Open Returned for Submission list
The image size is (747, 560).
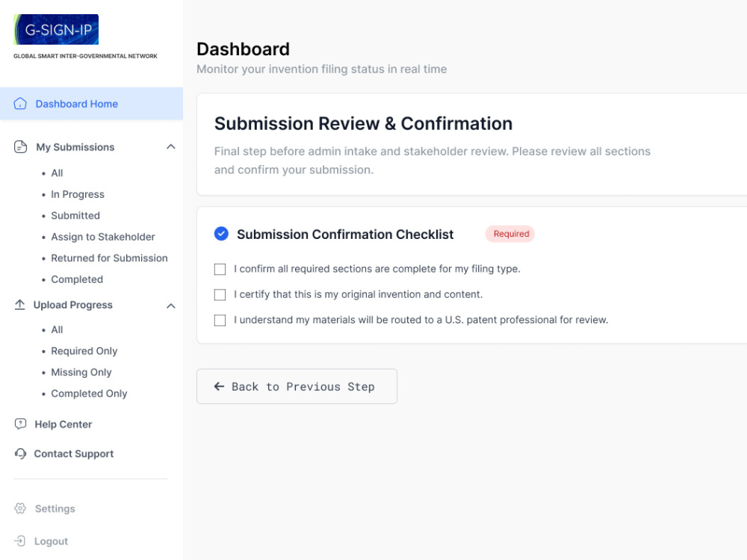[109, 258]
